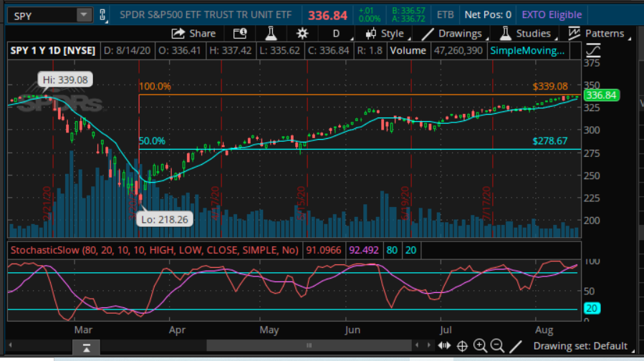Click the L: 335.62 low value

coord(279,51)
